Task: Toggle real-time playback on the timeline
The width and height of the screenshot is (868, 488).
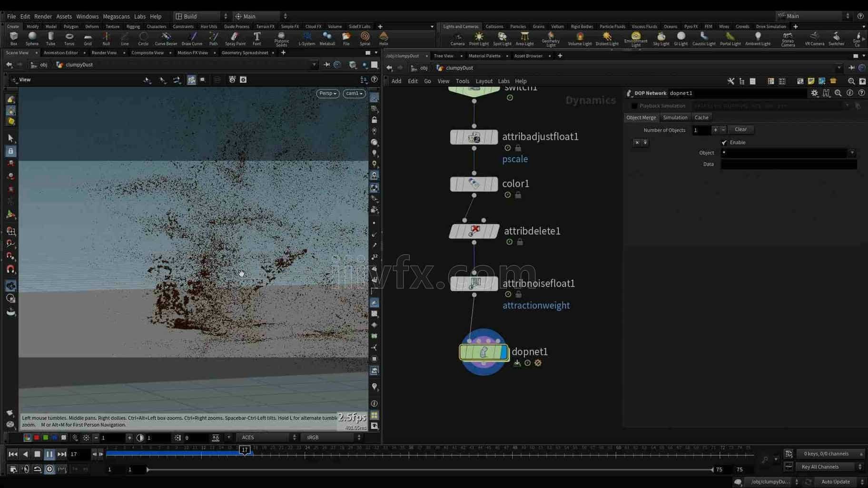Action: (x=49, y=469)
